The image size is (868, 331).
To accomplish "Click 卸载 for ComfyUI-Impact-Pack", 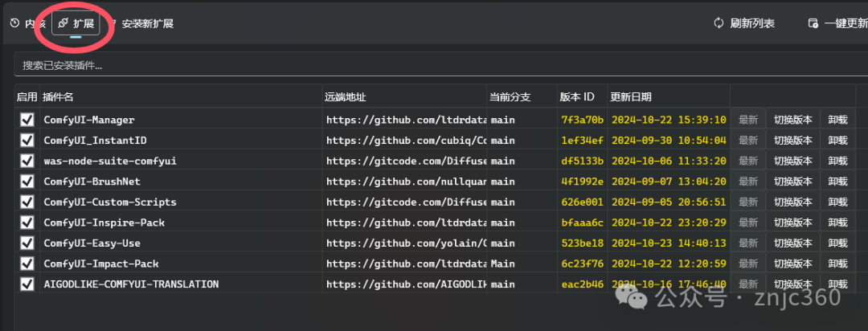I will [x=837, y=263].
